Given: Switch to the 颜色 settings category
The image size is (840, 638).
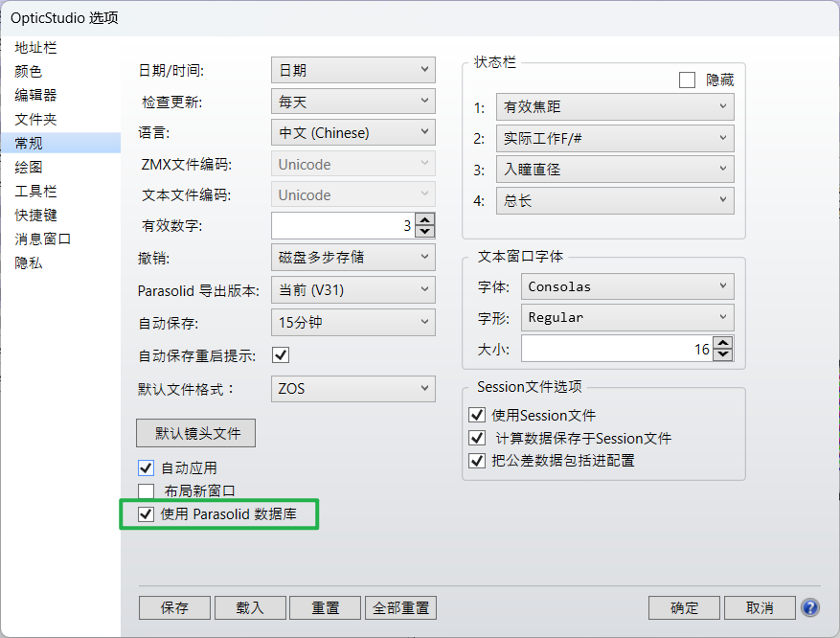Looking at the screenshot, I should [x=29, y=71].
